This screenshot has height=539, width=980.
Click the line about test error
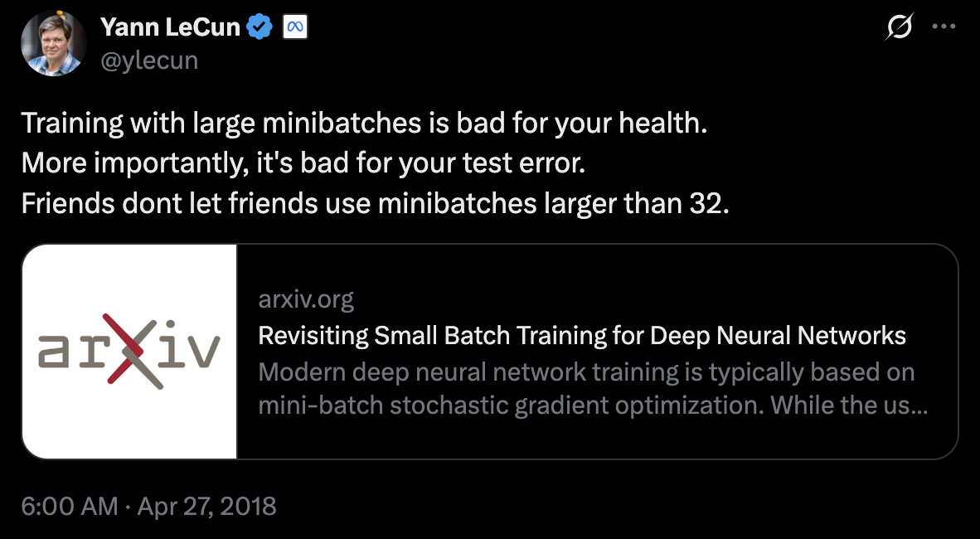click(x=303, y=163)
